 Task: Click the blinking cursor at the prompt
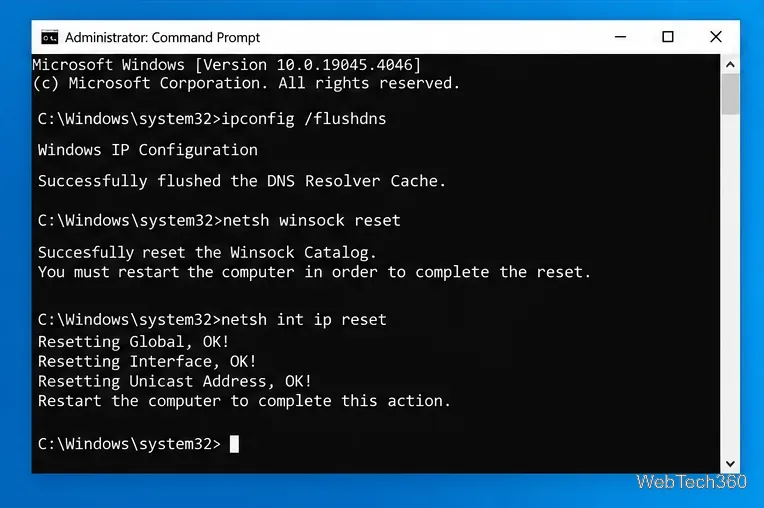coord(234,444)
